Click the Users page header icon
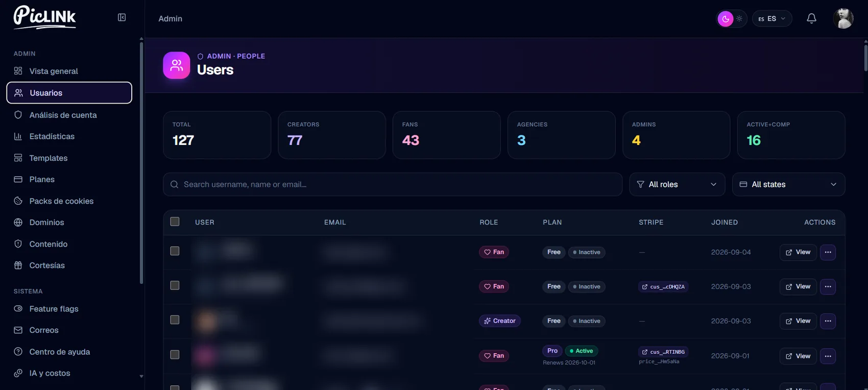868x390 pixels. pos(176,65)
